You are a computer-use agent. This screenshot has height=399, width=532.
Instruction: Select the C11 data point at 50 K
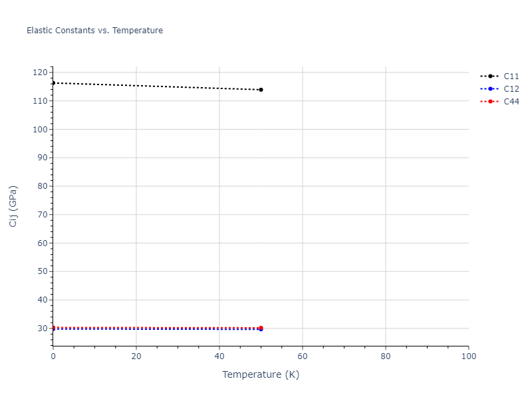pyautogui.click(x=261, y=90)
